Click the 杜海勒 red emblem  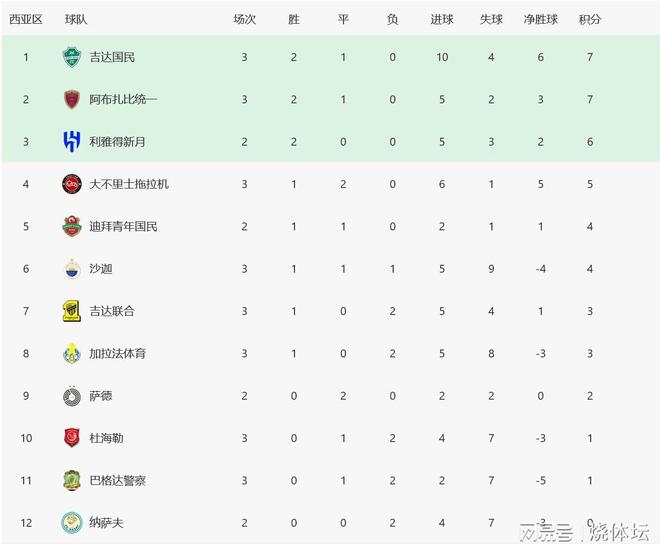click(x=71, y=438)
